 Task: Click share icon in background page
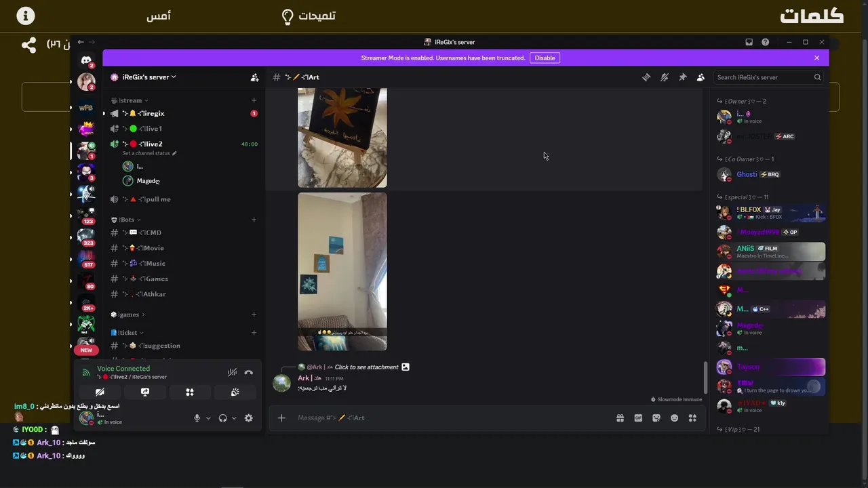pyautogui.click(x=28, y=45)
